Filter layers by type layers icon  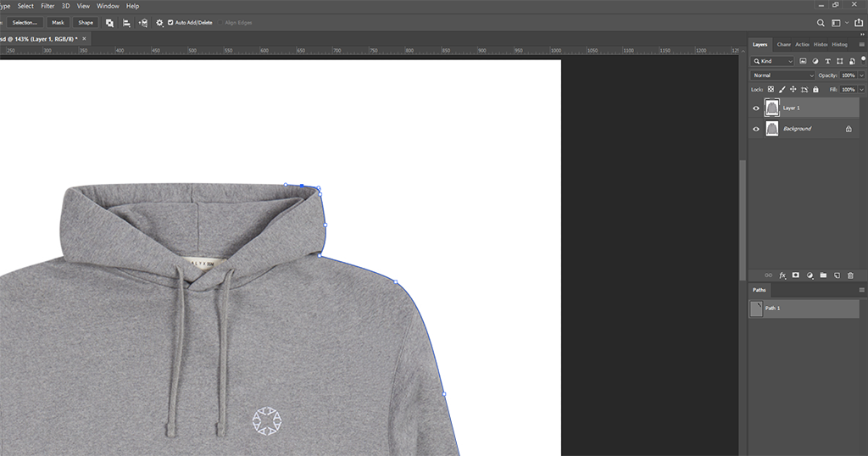pyautogui.click(x=827, y=61)
